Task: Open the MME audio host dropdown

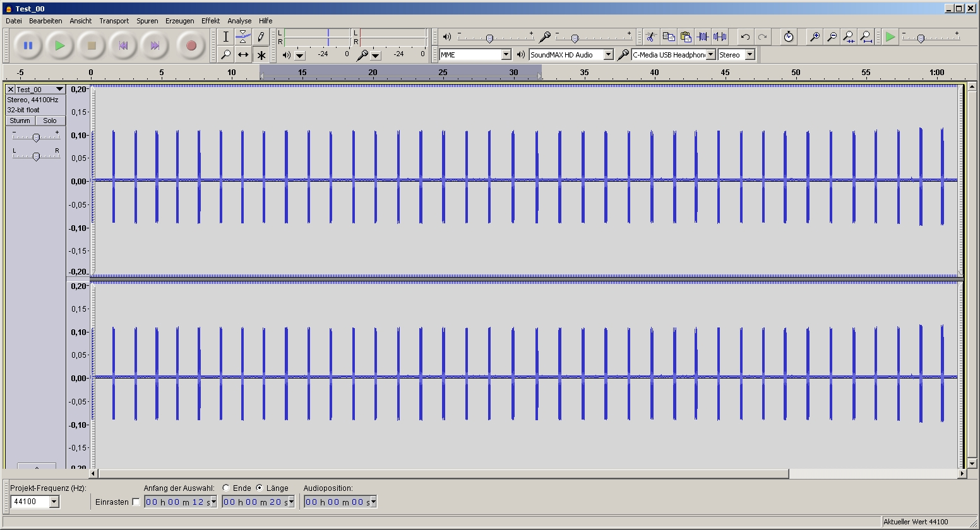Action: coord(506,55)
